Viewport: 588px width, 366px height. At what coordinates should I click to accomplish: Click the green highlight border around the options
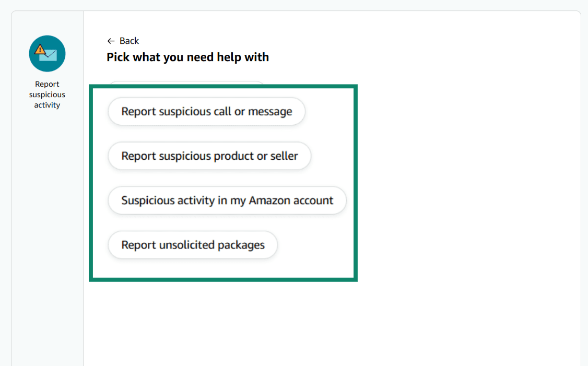[356, 183]
